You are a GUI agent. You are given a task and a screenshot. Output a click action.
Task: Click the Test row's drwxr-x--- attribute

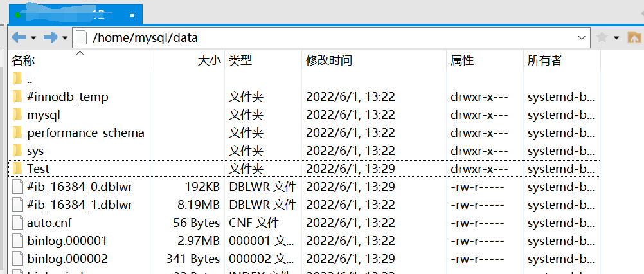point(479,169)
